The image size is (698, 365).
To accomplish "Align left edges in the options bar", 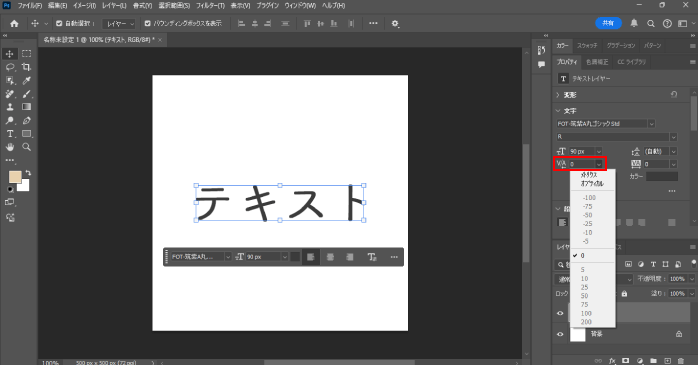I will 241,24.
